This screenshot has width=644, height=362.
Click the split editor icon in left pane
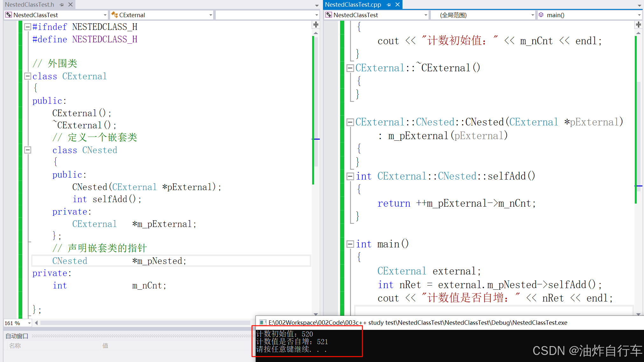pyautogui.click(x=316, y=25)
